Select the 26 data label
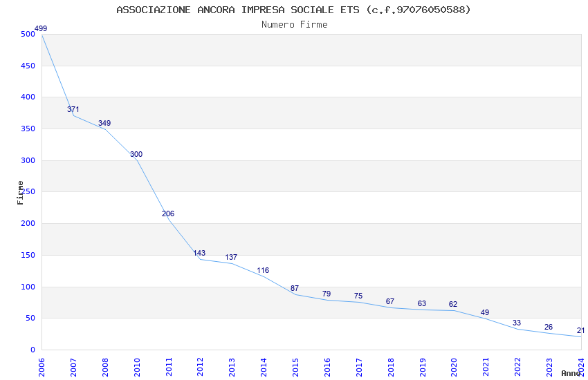The width and height of the screenshot is (588, 380). tap(549, 327)
